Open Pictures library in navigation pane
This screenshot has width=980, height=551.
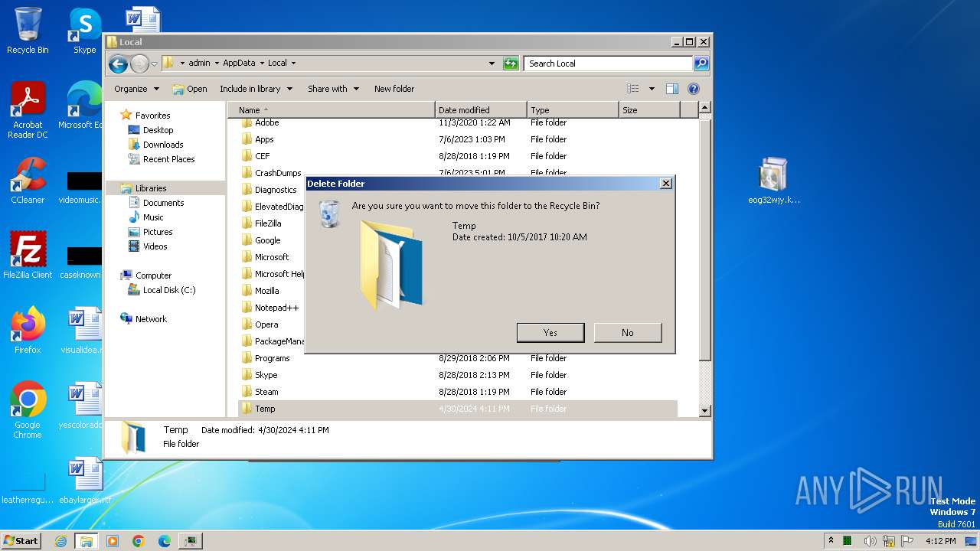pyautogui.click(x=158, y=232)
